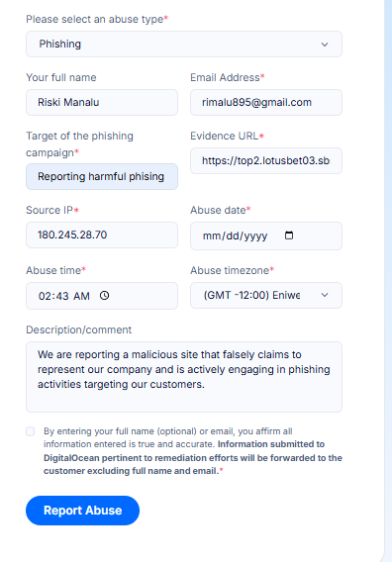Click the full name field with Riski Manalu
The image size is (392, 562).
[102, 103]
